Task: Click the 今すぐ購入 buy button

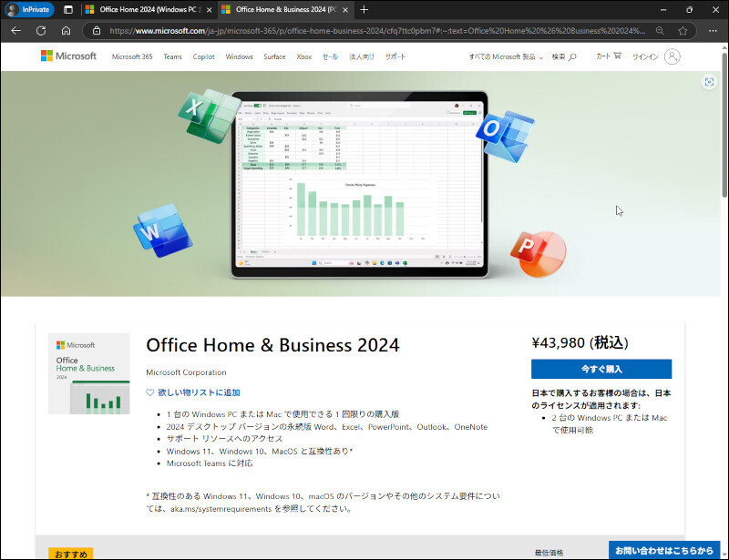Action: 601,369
